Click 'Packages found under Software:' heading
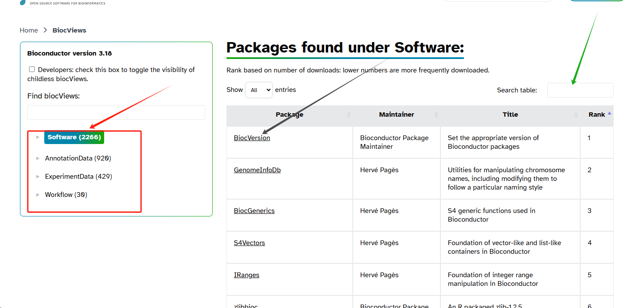 click(x=345, y=47)
